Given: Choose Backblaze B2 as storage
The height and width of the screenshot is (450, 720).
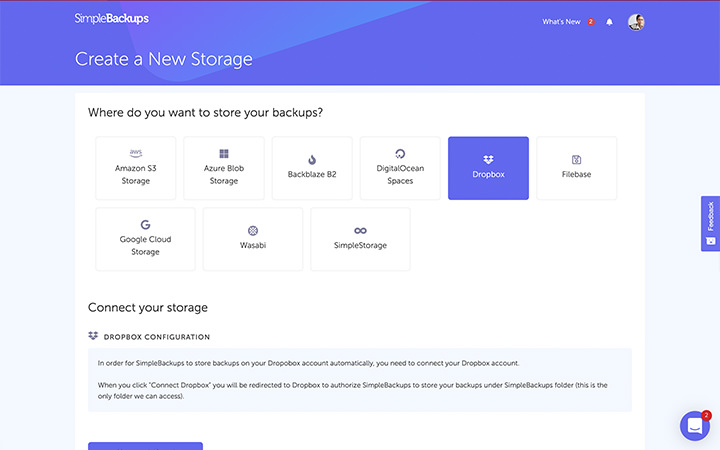Looking at the screenshot, I should 312,168.
